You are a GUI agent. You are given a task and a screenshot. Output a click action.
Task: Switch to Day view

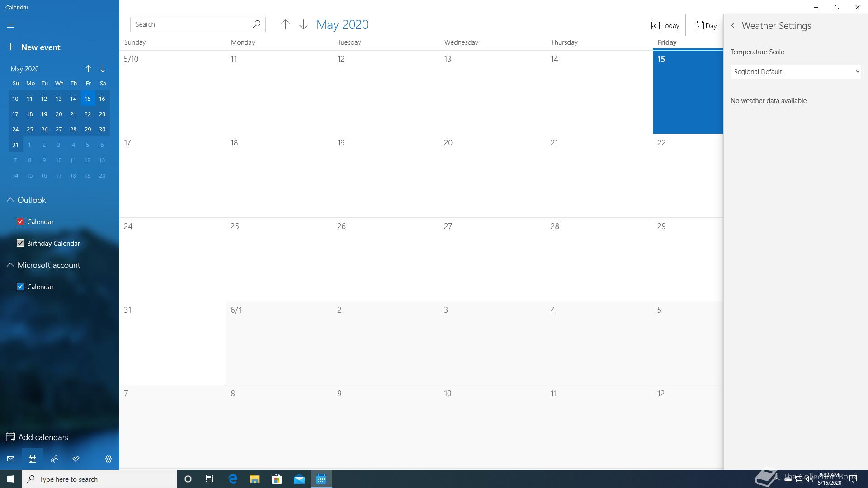706,26
